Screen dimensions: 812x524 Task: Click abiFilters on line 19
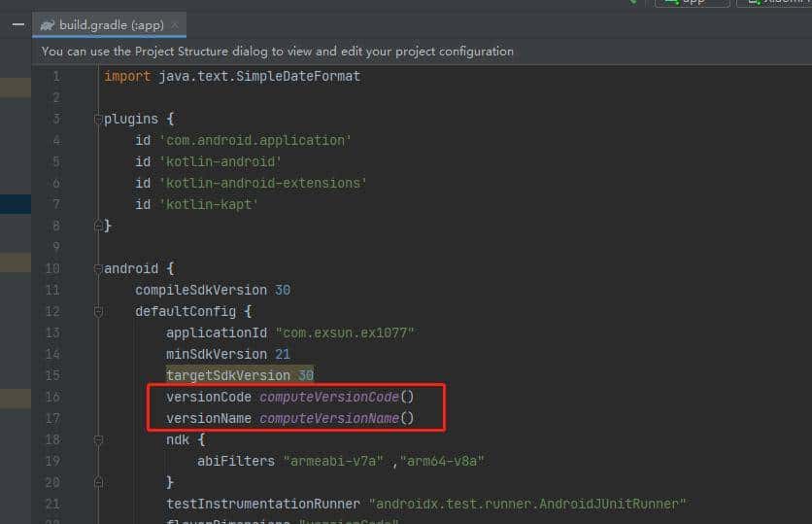coord(236,461)
